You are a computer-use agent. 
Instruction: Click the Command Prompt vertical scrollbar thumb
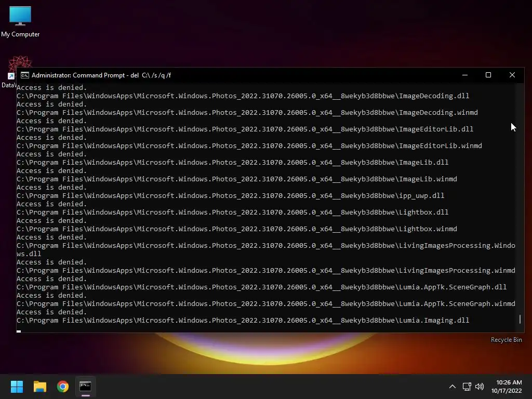[520, 319]
